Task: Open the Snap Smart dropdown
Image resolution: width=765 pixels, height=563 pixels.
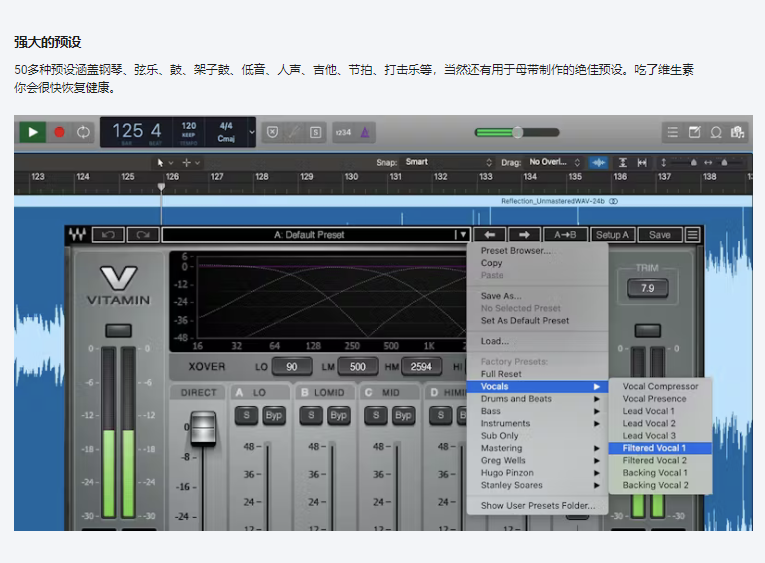Action: click(449, 162)
